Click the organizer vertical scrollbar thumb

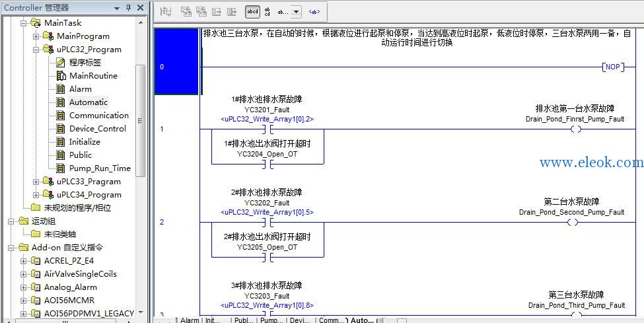click(141, 120)
